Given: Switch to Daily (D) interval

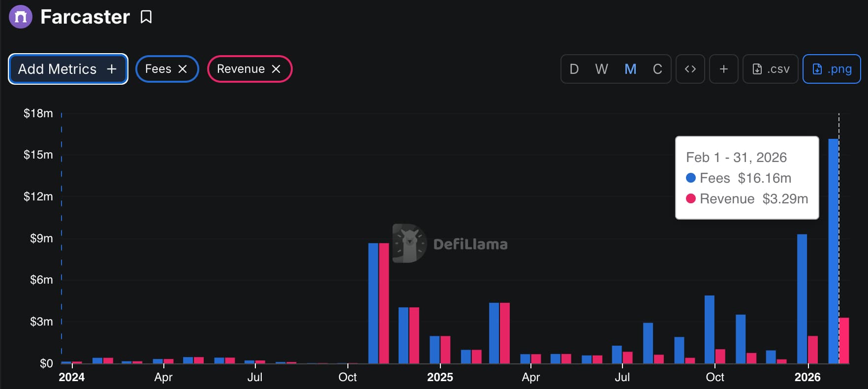Looking at the screenshot, I should [574, 69].
